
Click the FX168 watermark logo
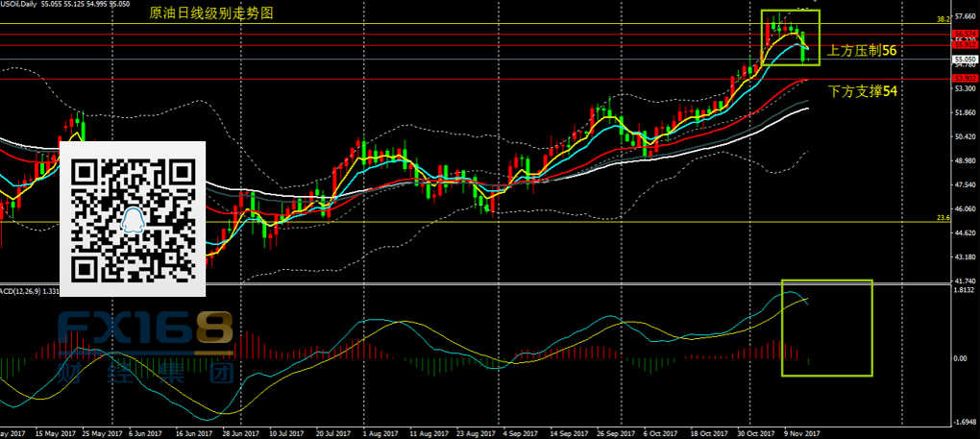coord(144,331)
